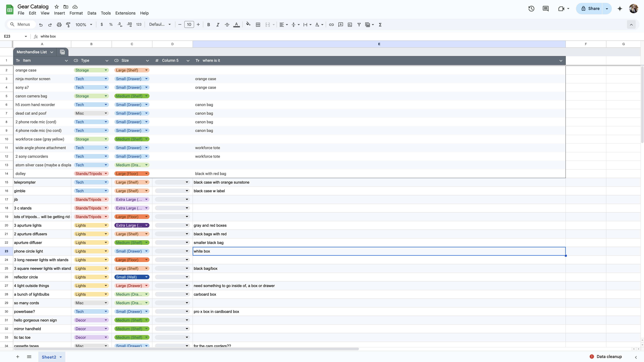Open the Extensions menu

click(x=125, y=13)
